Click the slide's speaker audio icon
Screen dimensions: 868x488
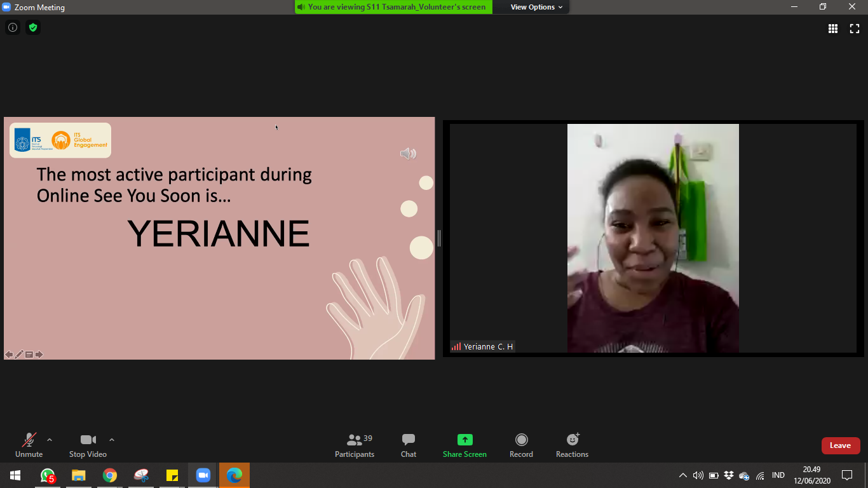pos(408,154)
